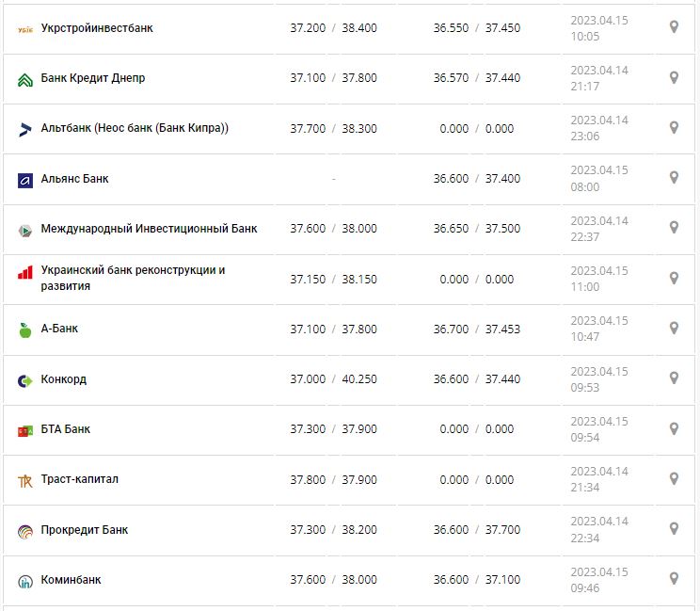Click the Альтбанк row map marker

[x=674, y=127]
